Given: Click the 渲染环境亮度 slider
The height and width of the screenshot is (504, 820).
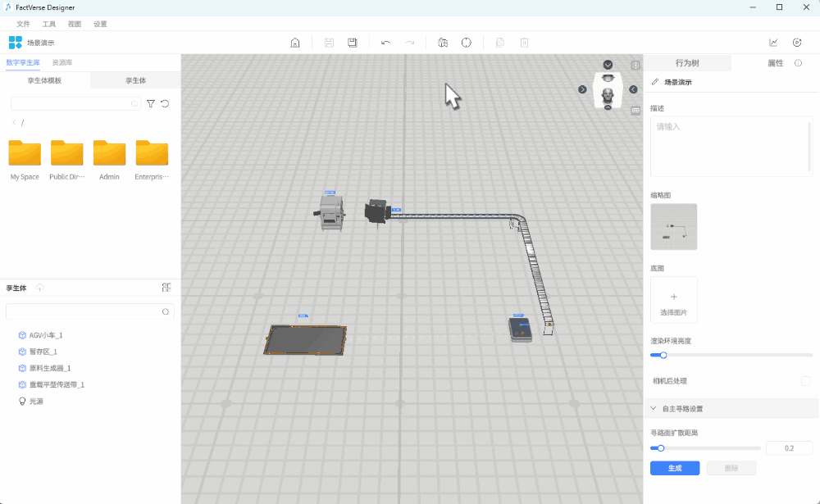Looking at the screenshot, I should click(x=731, y=355).
